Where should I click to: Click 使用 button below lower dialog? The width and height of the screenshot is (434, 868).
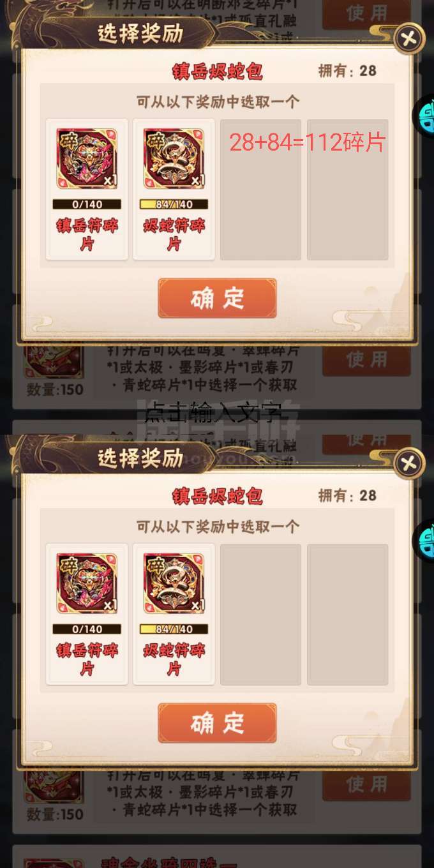pyautogui.click(x=366, y=784)
